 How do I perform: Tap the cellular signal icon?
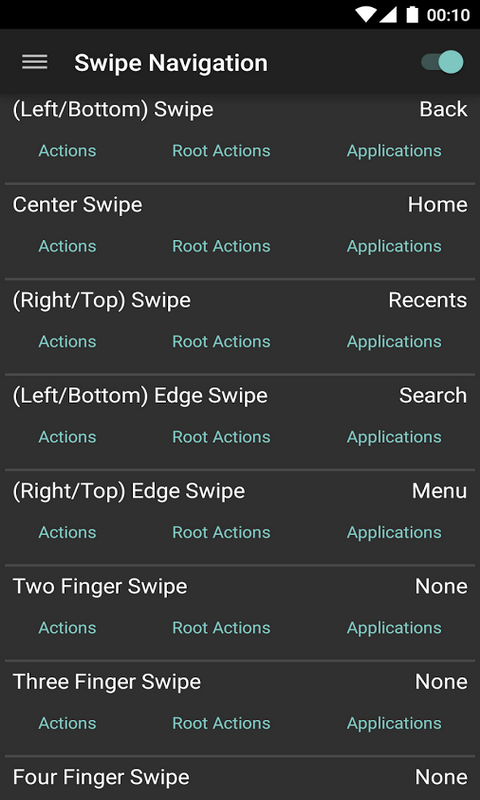tap(388, 14)
